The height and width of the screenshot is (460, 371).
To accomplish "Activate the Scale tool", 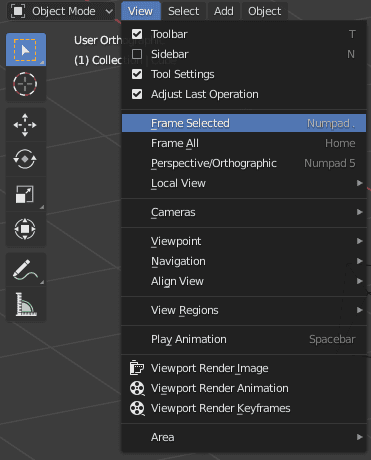I will tap(26, 194).
